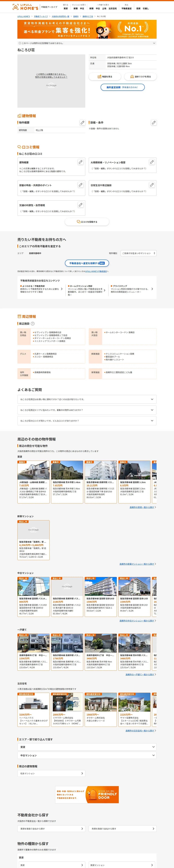The height and width of the screenshot is (868, 174).
Task: Edit the 建物概要 review card pencil icon
Action: pyautogui.click(x=80, y=162)
